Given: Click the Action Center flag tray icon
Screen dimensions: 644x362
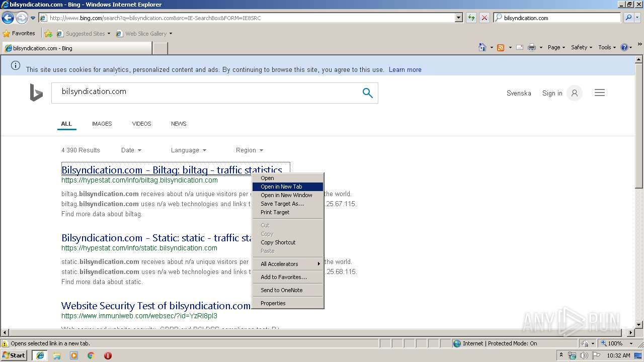Looking at the screenshot, I should coord(596,355).
